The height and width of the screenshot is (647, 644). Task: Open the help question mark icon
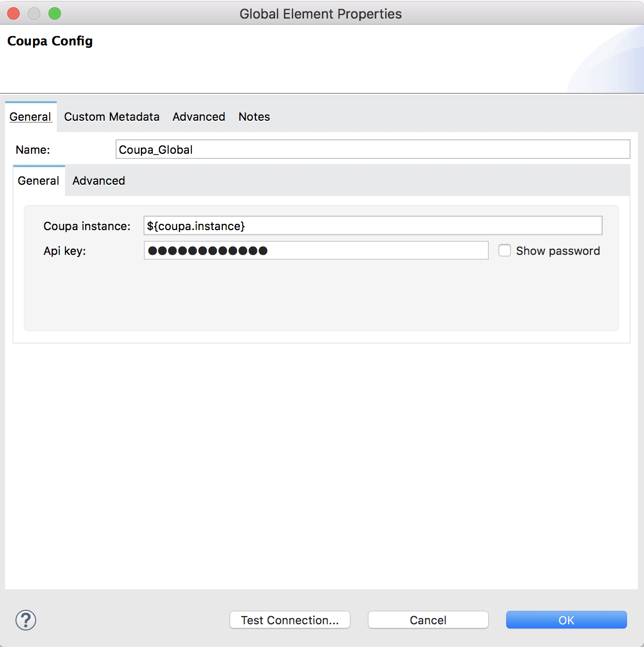click(x=26, y=620)
